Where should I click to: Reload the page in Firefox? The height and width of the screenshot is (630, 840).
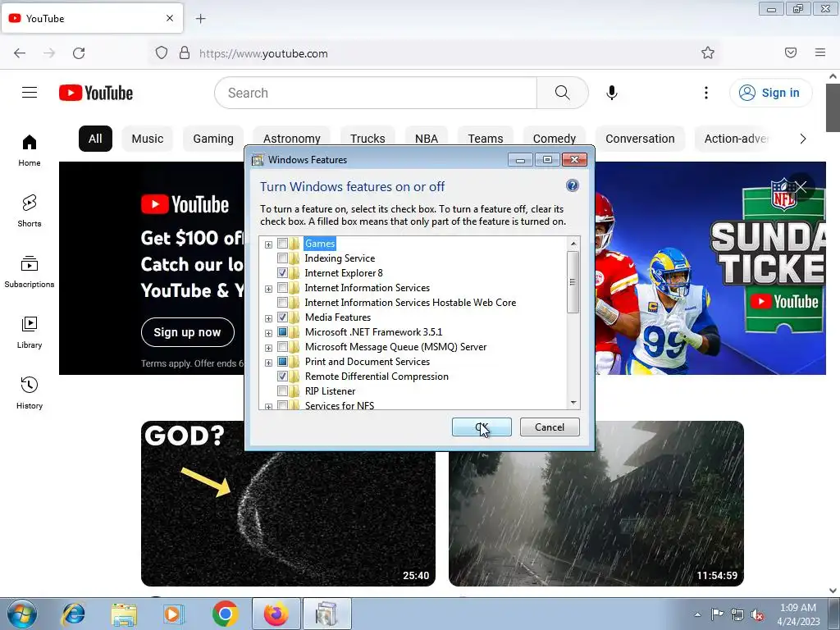pyautogui.click(x=79, y=53)
